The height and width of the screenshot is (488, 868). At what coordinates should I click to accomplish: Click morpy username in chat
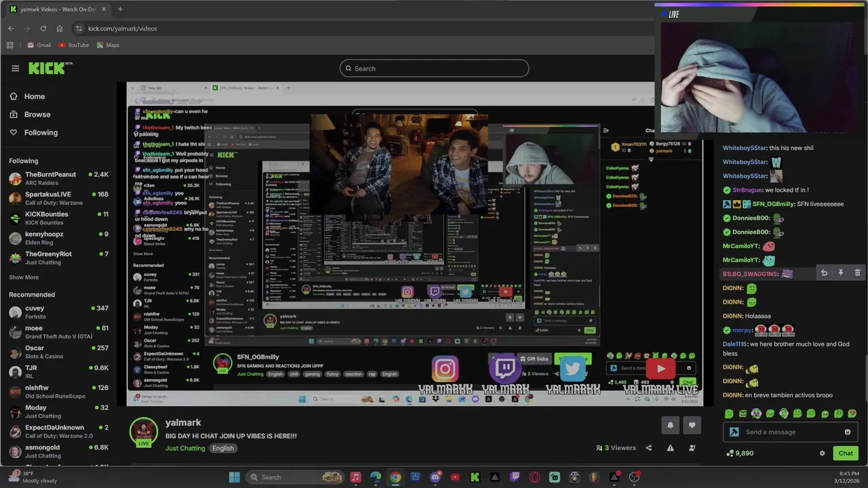click(743, 330)
